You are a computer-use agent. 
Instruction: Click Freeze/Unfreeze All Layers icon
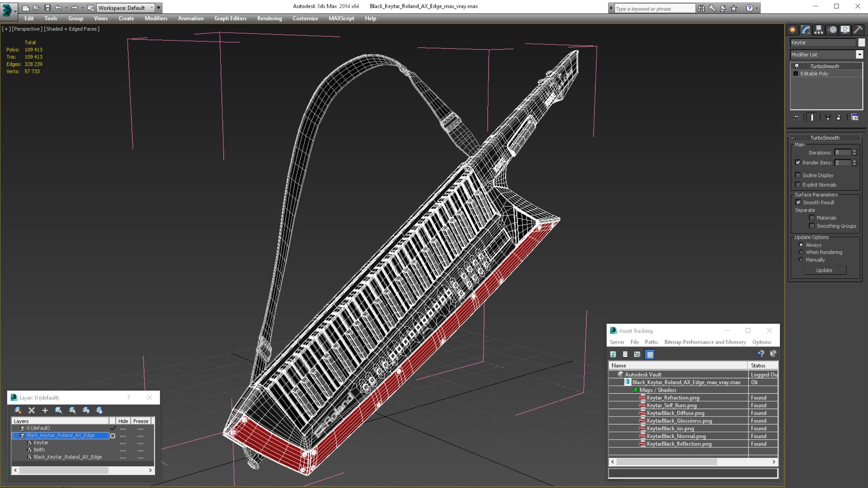99,410
